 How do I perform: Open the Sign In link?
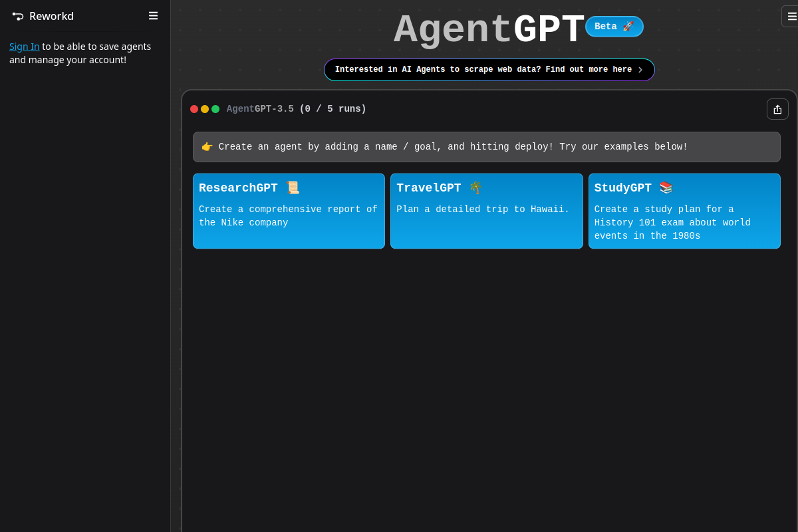(24, 46)
